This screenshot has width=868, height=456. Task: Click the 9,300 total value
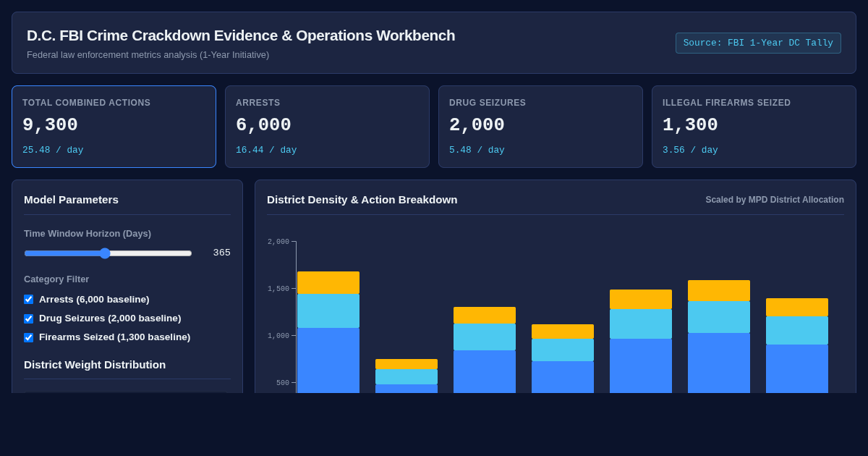pos(50,125)
